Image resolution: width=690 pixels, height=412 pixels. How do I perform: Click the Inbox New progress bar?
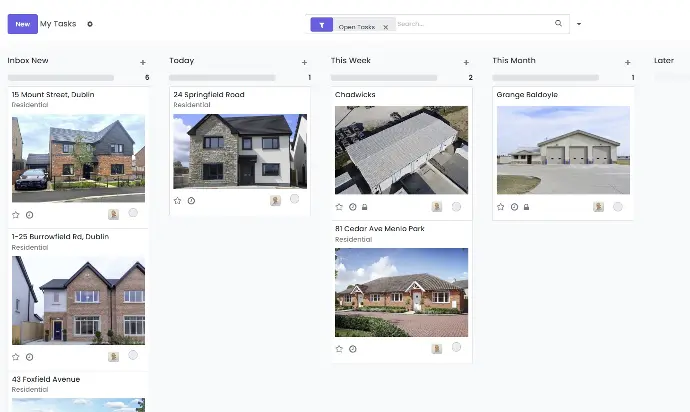[61, 78]
